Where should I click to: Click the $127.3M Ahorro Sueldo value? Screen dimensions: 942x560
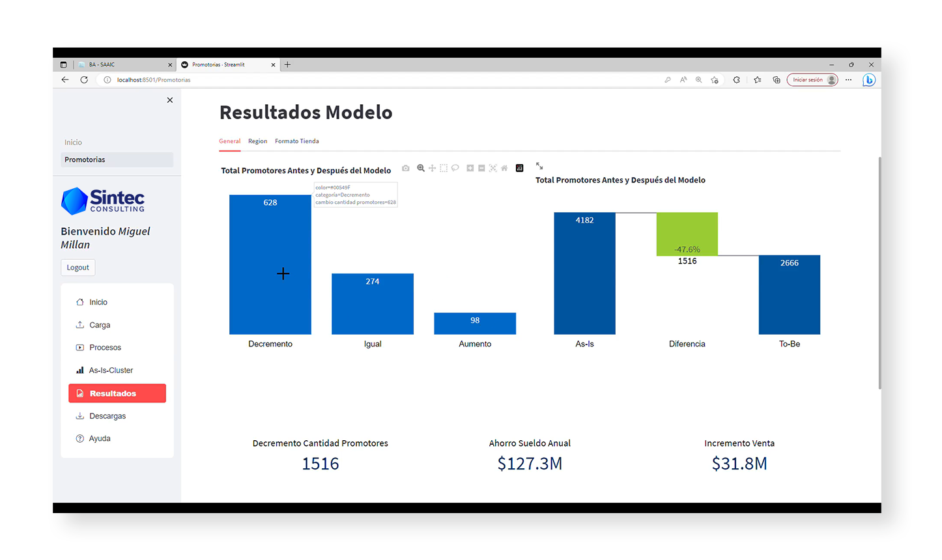530,464
